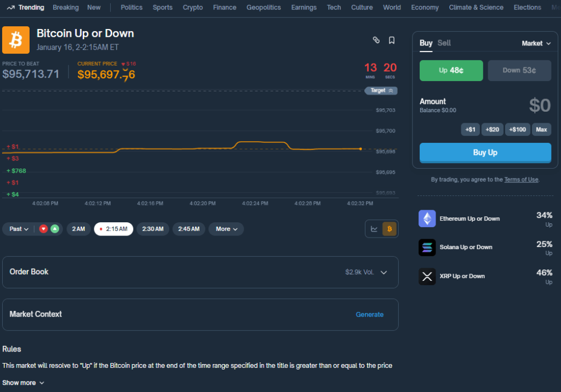Open the XRP Up or Down market
The height and width of the screenshot is (392, 561).
pyautogui.click(x=462, y=276)
